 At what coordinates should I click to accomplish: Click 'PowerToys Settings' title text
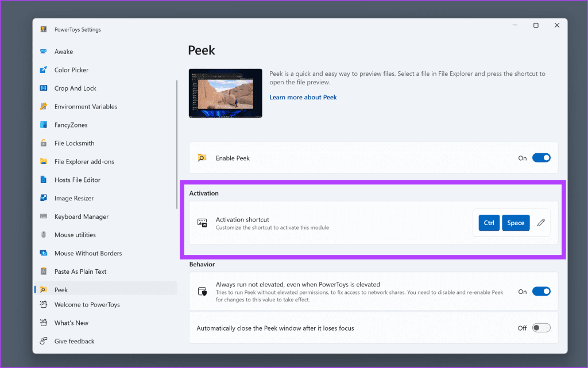point(78,29)
